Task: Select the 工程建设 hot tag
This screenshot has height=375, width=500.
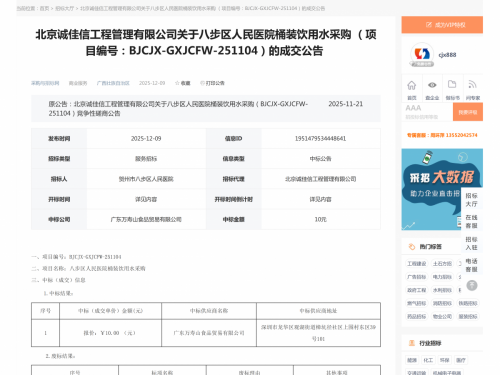Action: pos(416,264)
